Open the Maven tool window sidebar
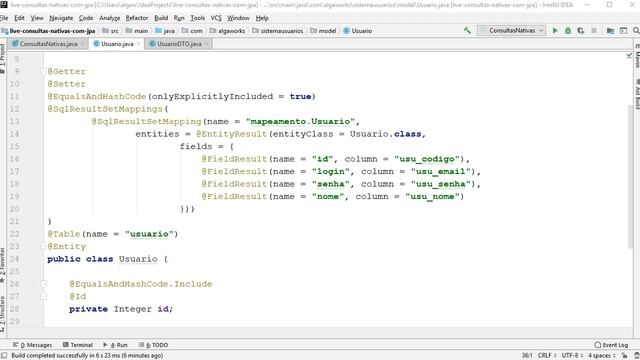Screen dimensions: 640x360 click(x=637, y=56)
